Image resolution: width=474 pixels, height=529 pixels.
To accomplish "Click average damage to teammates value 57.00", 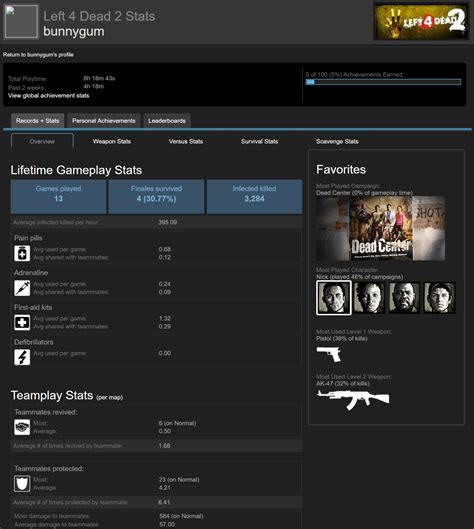I will tap(167, 524).
